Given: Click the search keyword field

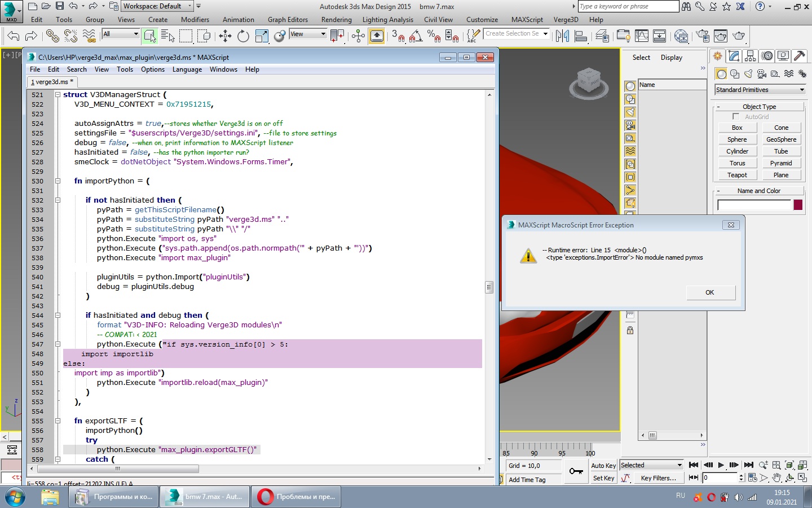Looking at the screenshot, I should [x=628, y=6].
